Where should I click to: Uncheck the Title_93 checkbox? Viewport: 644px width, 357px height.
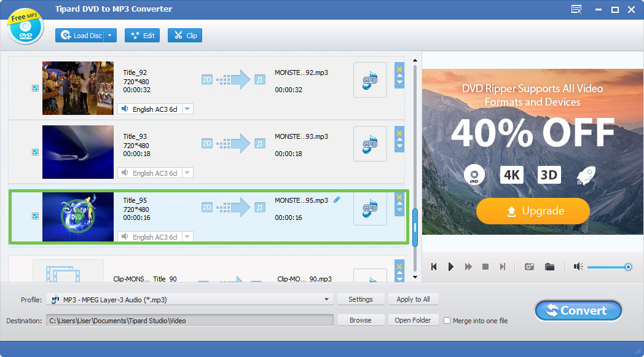35,152
